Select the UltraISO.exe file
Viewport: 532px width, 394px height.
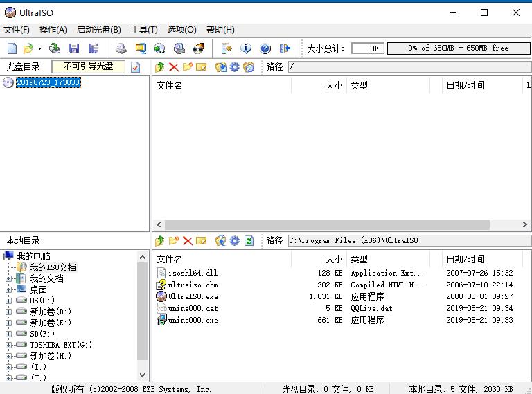pyautogui.click(x=193, y=296)
